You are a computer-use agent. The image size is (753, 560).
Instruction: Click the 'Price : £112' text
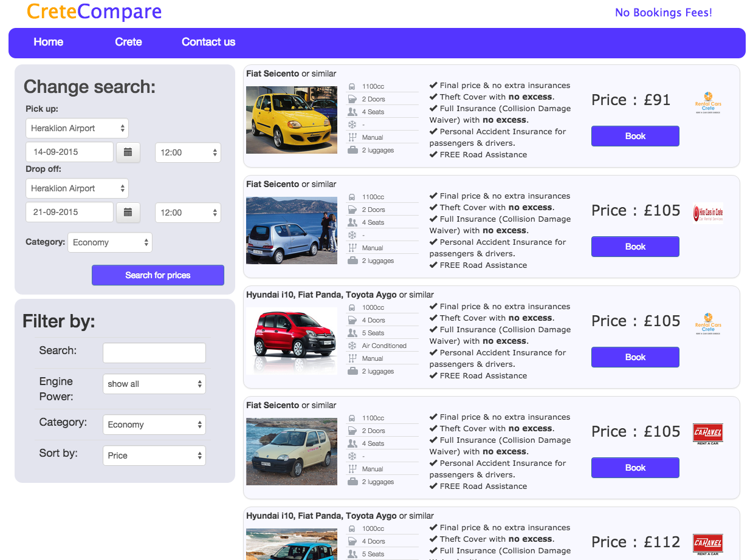tap(636, 542)
